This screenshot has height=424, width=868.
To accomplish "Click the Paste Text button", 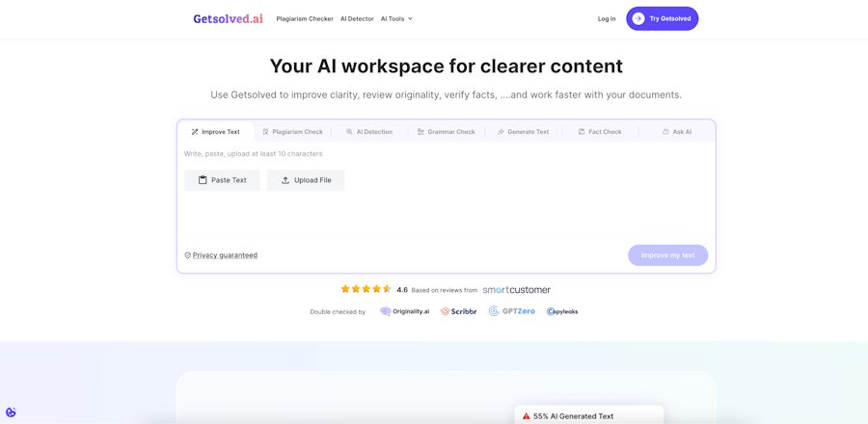I will click(222, 180).
